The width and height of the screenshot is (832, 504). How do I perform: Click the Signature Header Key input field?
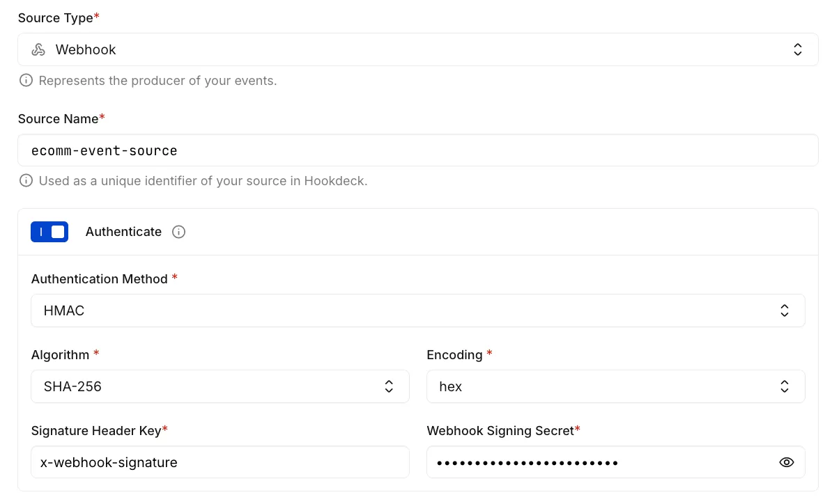coord(220,462)
